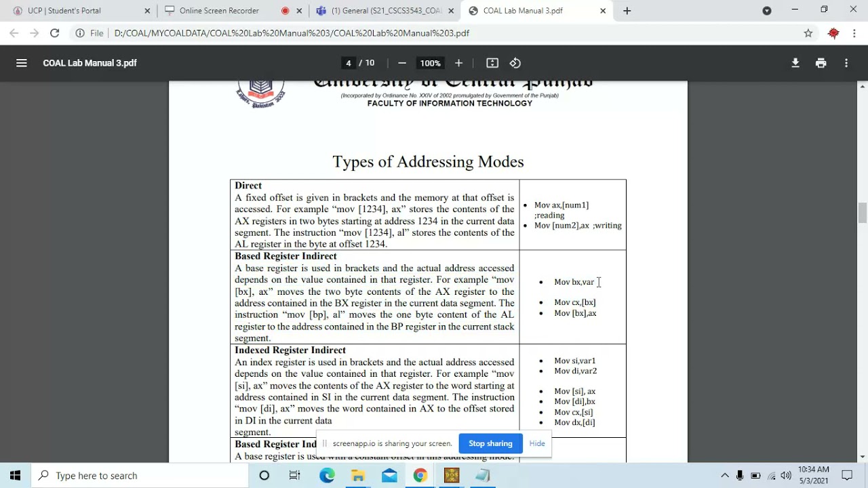Open the volume control in tray
Image resolution: width=868 pixels, height=488 pixels.
click(x=786, y=476)
